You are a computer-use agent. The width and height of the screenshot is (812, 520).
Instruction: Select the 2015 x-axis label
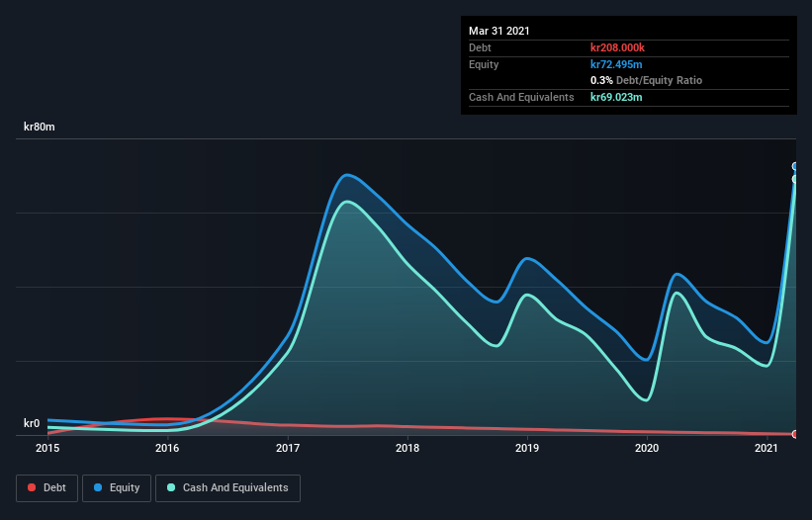(x=47, y=448)
